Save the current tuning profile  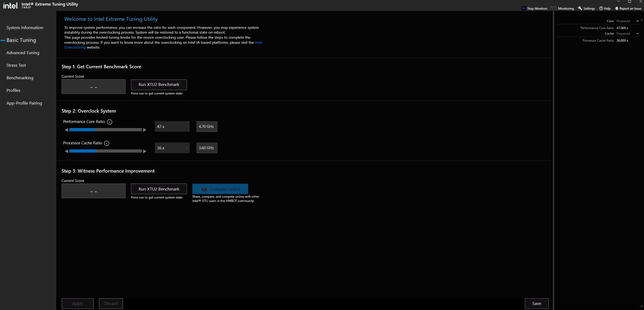click(x=537, y=304)
